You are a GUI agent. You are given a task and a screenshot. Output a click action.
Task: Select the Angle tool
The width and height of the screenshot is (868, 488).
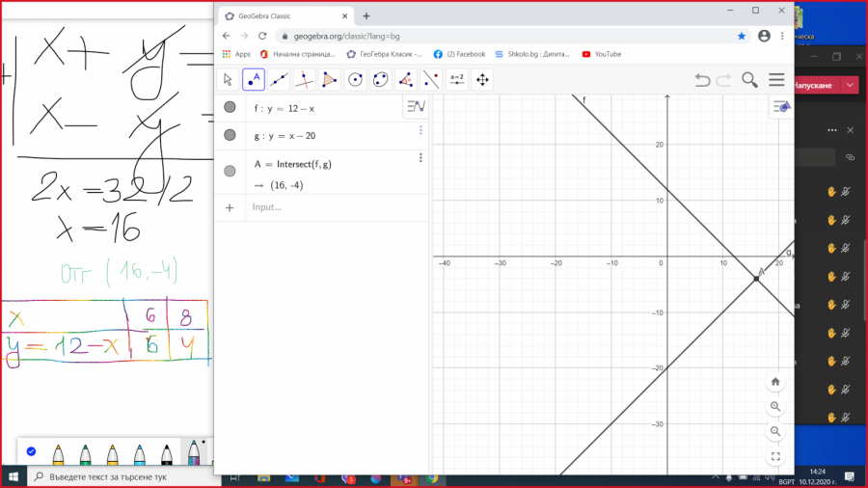click(406, 80)
